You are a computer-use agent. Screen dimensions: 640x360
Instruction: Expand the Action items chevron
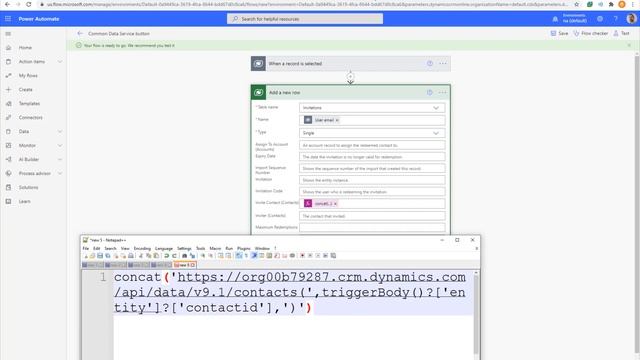click(x=60, y=62)
